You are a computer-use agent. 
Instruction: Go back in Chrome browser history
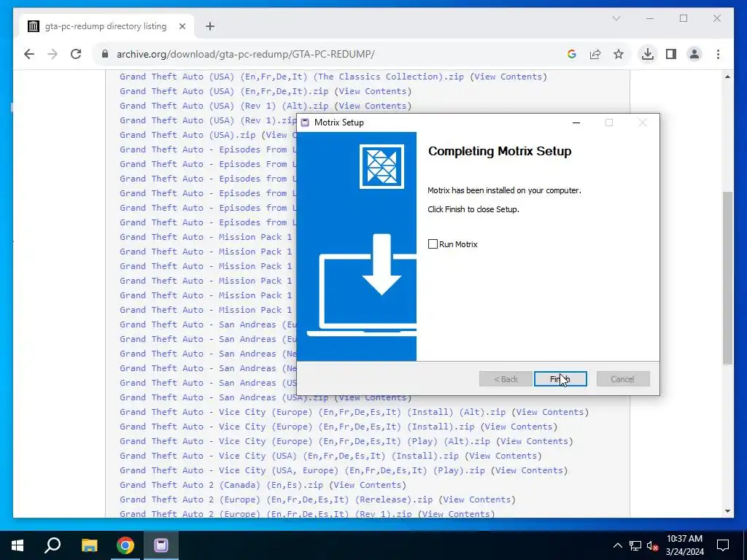29,54
